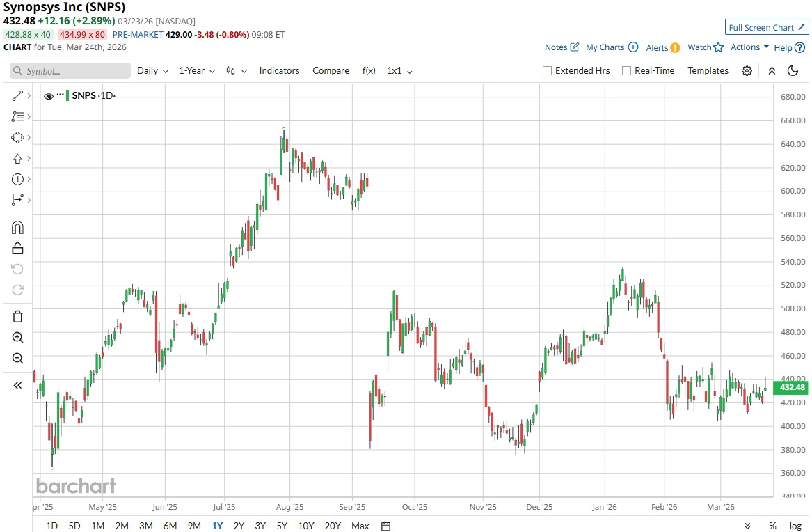The width and height of the screenshot is (812, 532).
Task: Delete drawings with the trash icon
Action: tap(17, 317)
